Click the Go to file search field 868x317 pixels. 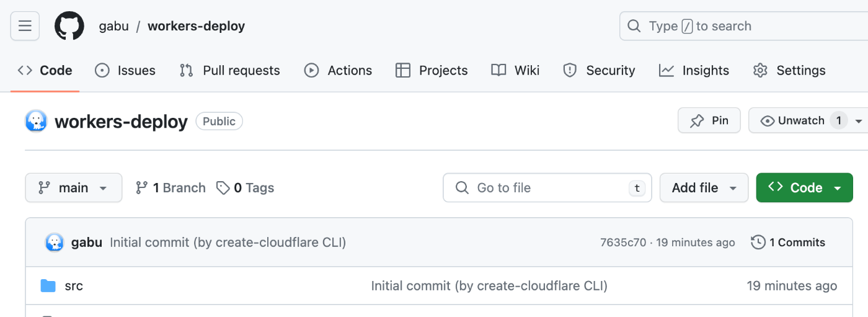point(547,188)
